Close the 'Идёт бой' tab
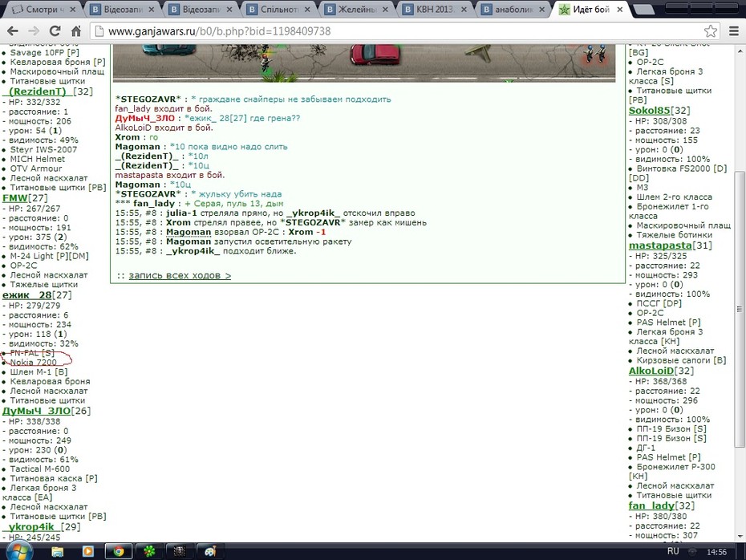This screenshot has height=560, width=746. point(620,9)
